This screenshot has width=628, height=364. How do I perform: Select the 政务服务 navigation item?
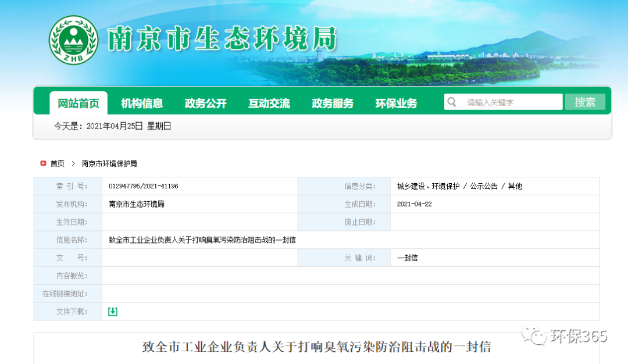[333, 104]
